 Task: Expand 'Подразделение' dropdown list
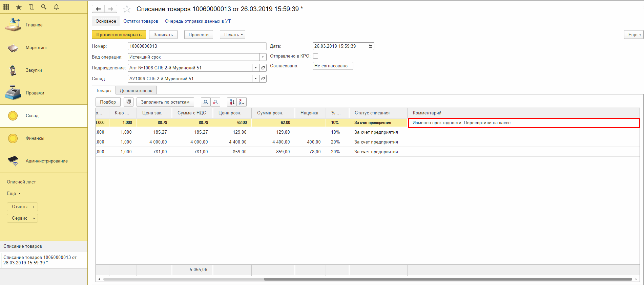coord(255,68)
